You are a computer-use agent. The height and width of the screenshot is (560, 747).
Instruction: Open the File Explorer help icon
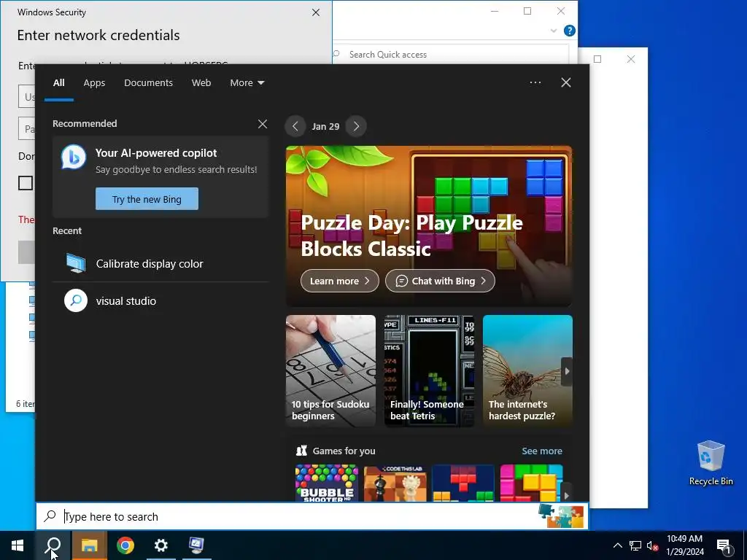point(569,31)
